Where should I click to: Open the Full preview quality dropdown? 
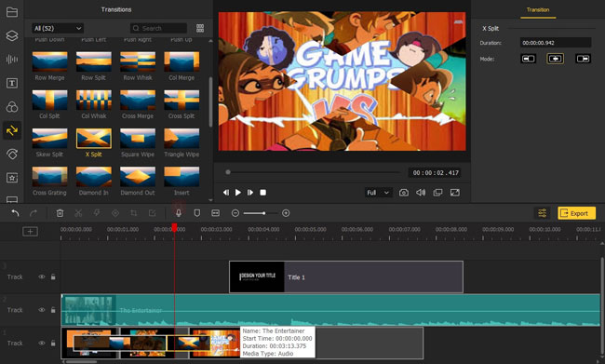pyautogui.click(x=378, y=192)
